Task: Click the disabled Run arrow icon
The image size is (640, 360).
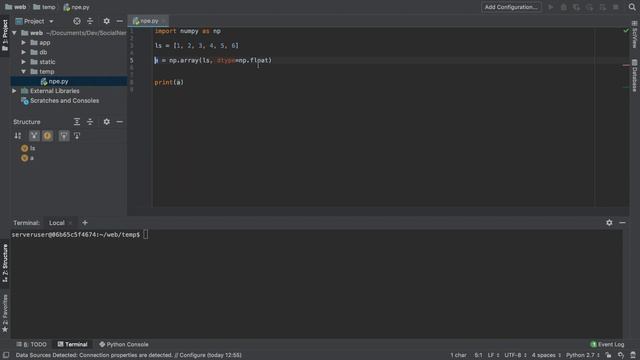Action: [x=551, y=7]
